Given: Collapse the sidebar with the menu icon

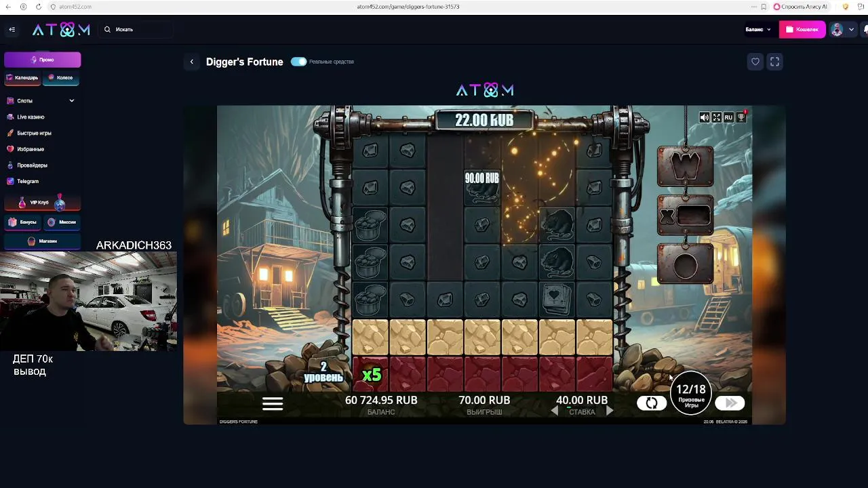Looking at the screenshot, I should 12,29.
